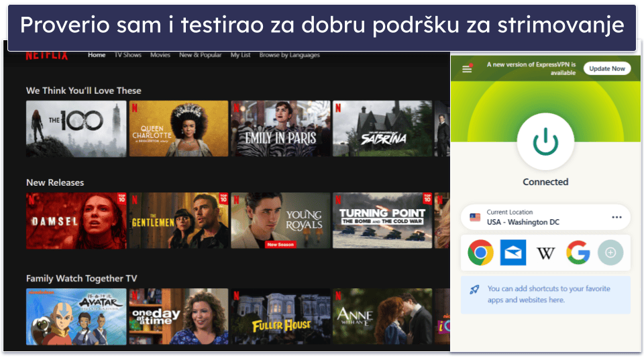
Task: Click the rocket icon in shortcuts tip
Action: point(474,290)
